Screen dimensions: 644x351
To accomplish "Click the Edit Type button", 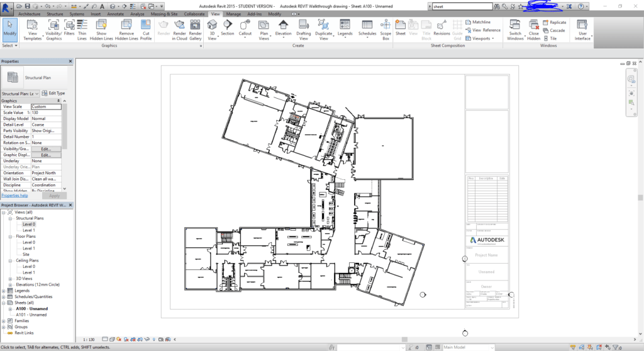I will click(x=53, y=93).
